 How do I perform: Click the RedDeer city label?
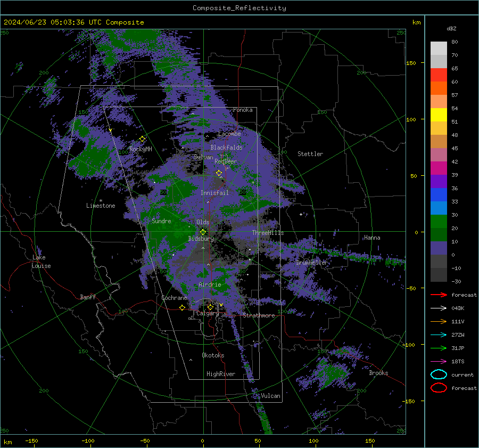226,161
